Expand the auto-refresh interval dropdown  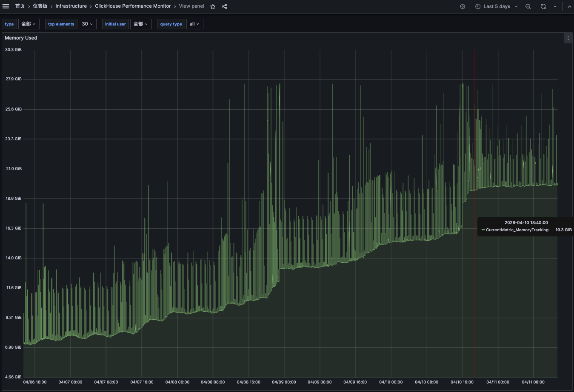(x=555, y=6)
